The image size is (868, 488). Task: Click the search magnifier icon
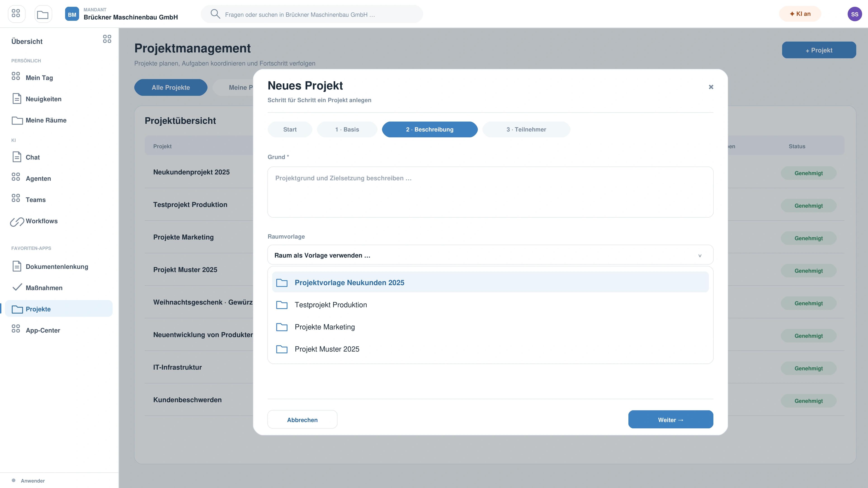point(215,14)
